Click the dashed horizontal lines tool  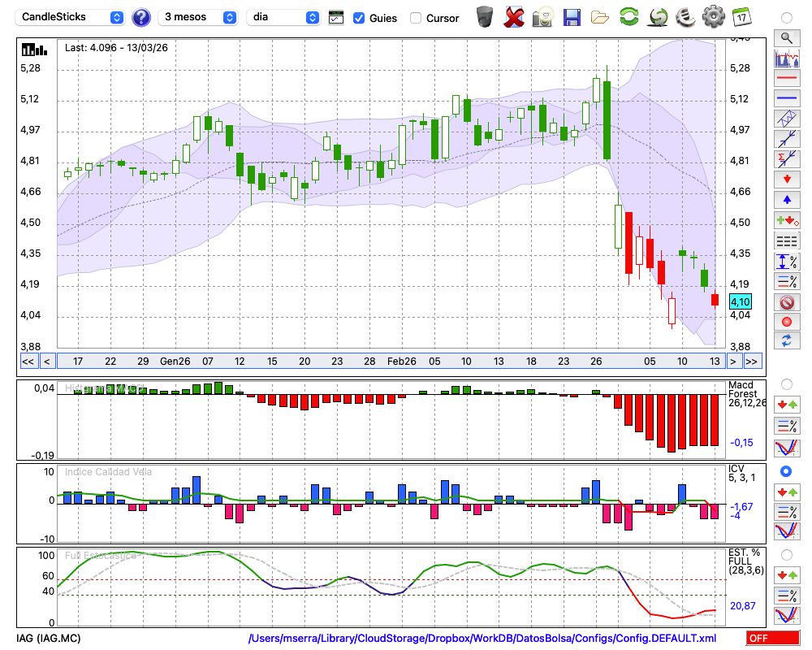(x=787, y=241)
